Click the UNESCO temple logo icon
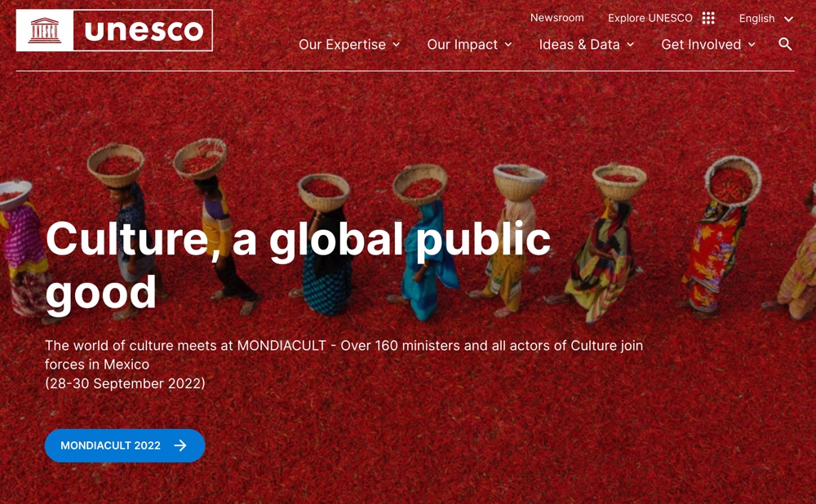The image size is (816, 504). tap(45, 31)
